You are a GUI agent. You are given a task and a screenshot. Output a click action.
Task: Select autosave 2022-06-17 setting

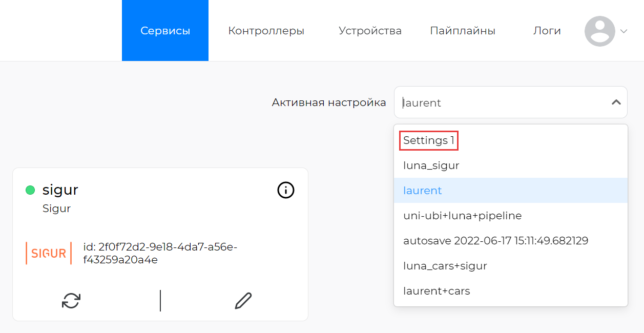click(511, 241)
